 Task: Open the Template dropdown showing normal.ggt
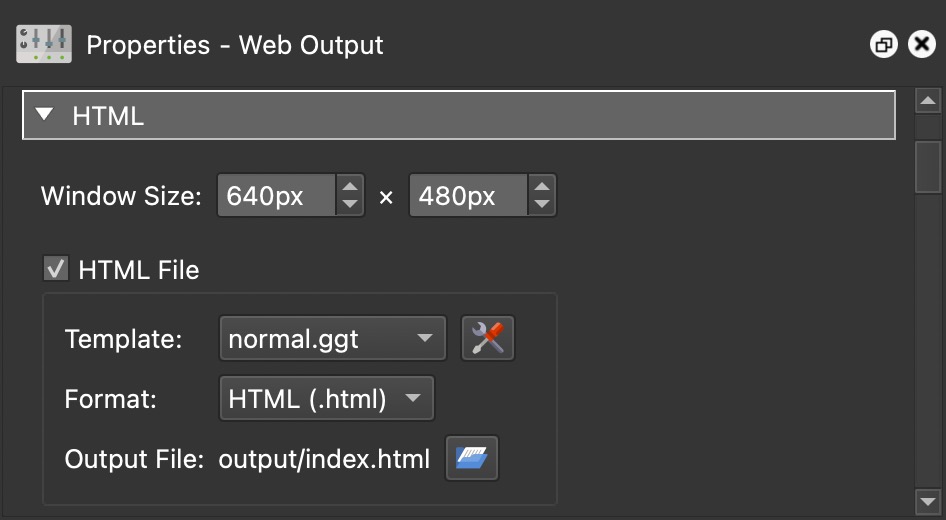(x=331, y=339)
